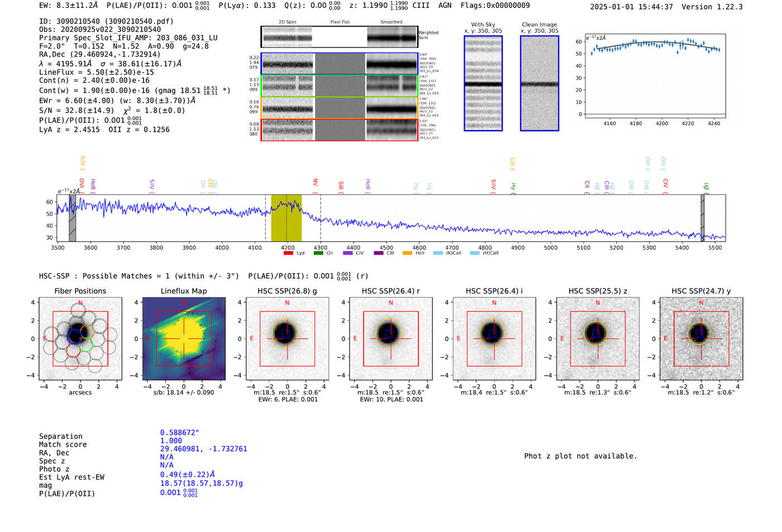Image resolution: width=782 pixels, height=532 pixels.
Task: Click the AGN classification label in the header
Action: (445, 5)
